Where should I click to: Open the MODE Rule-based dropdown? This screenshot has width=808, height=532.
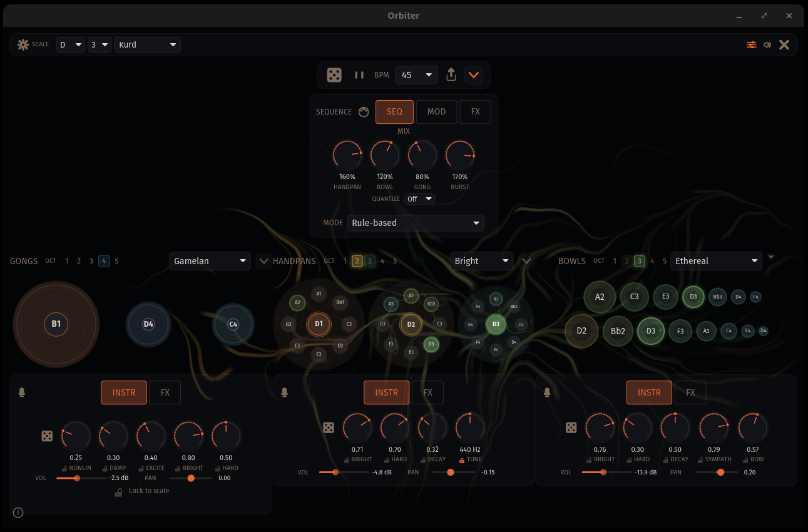415,223
